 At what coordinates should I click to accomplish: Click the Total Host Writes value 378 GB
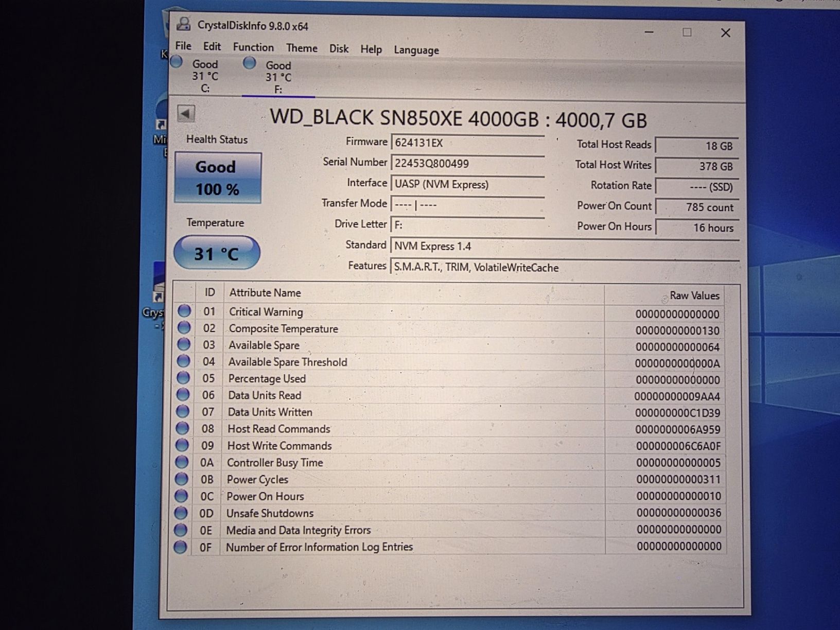click(697, 166)
